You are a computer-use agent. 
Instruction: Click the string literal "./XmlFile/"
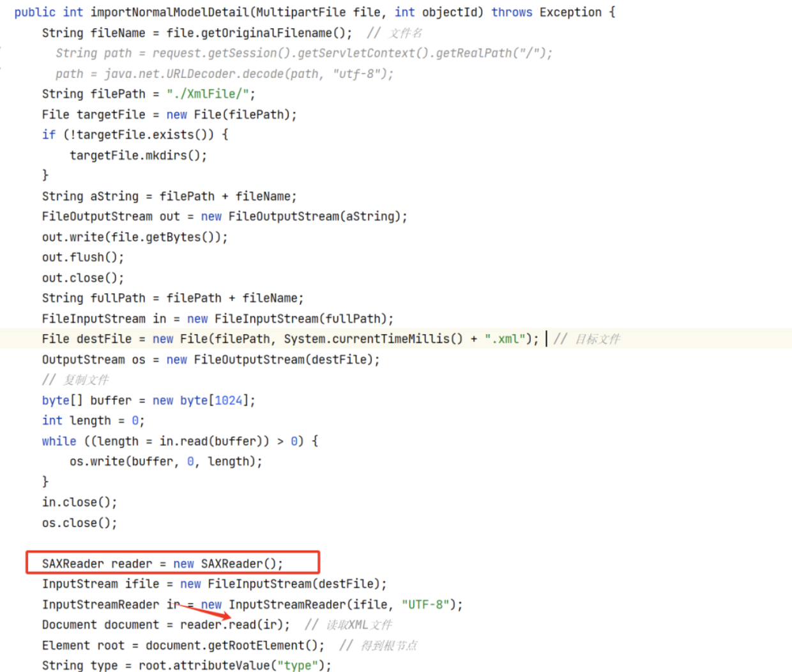(x=208, y=94)
